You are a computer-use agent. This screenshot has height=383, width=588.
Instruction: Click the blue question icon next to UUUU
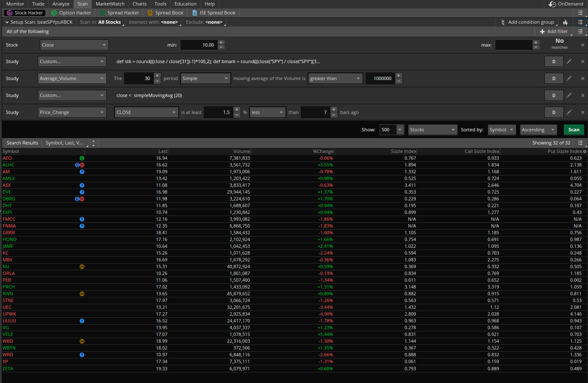tap(82, 321)
